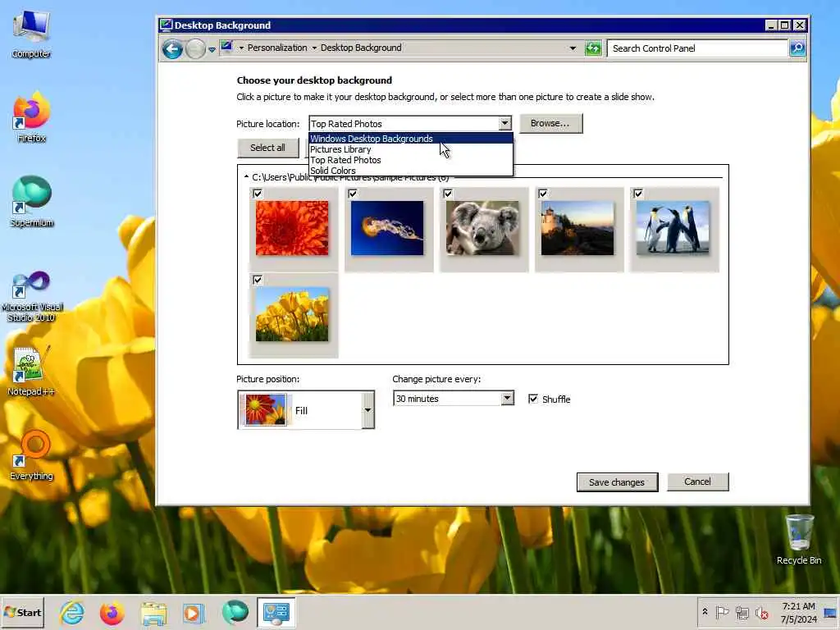Open Internet Explorer from taskbar
The image size is (840, 630).
[x=72, y=612]
